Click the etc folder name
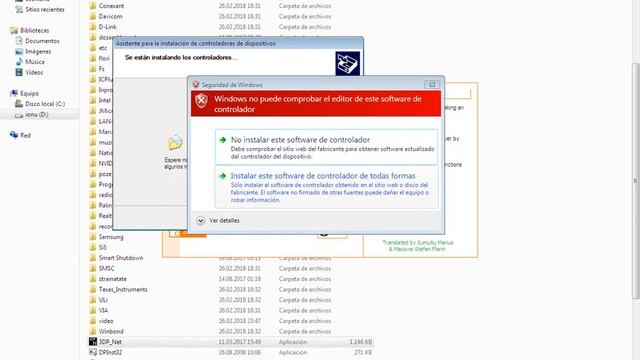 point(103,48)
